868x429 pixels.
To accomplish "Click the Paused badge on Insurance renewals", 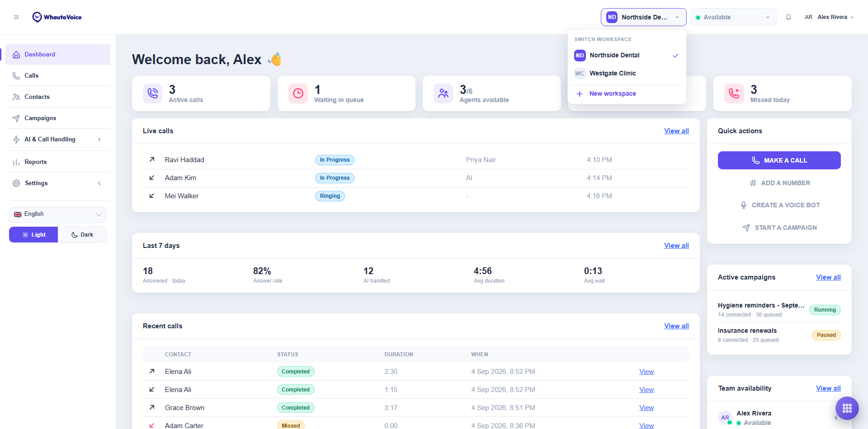I will click(826, 335).
